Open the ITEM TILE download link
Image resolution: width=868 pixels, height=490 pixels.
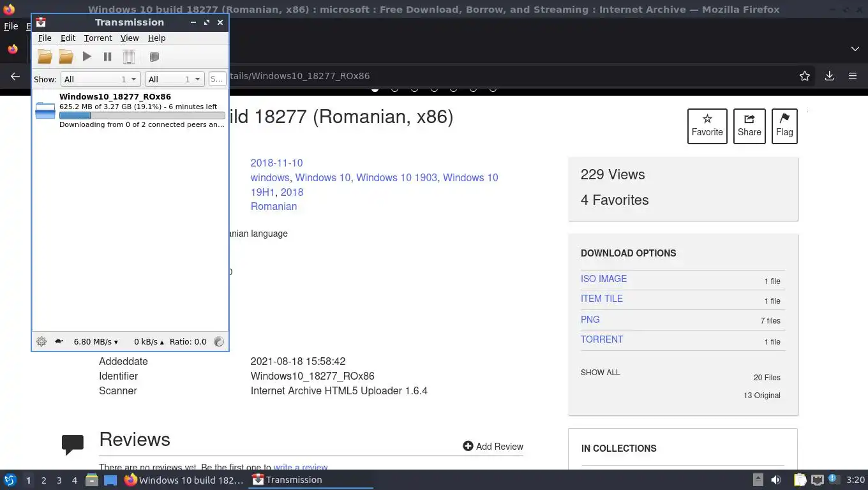click(x=602, y=299)
